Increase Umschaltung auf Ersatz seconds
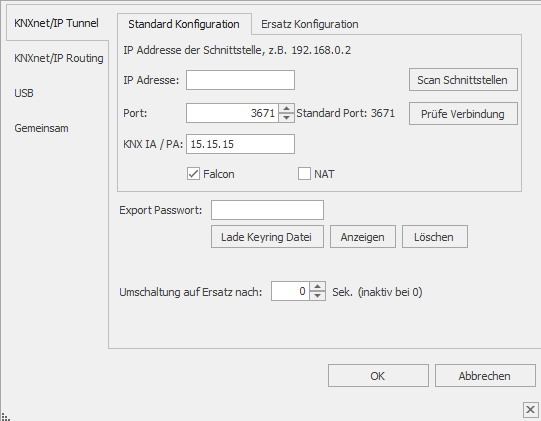The height and width of the screenshot is (421, 541). (317, 287)
